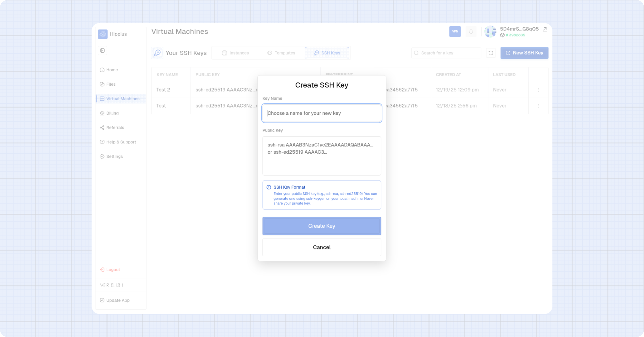Click the Update App icon
This screenshot has width=644, height=337.
102,300
